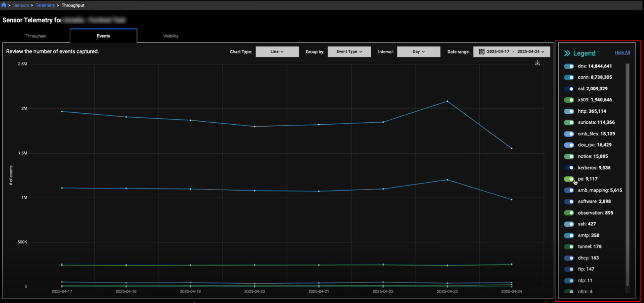The width and height of the screenshot is (644, 303).
Task: Click the Hide All link
Action: click(622, 52)
